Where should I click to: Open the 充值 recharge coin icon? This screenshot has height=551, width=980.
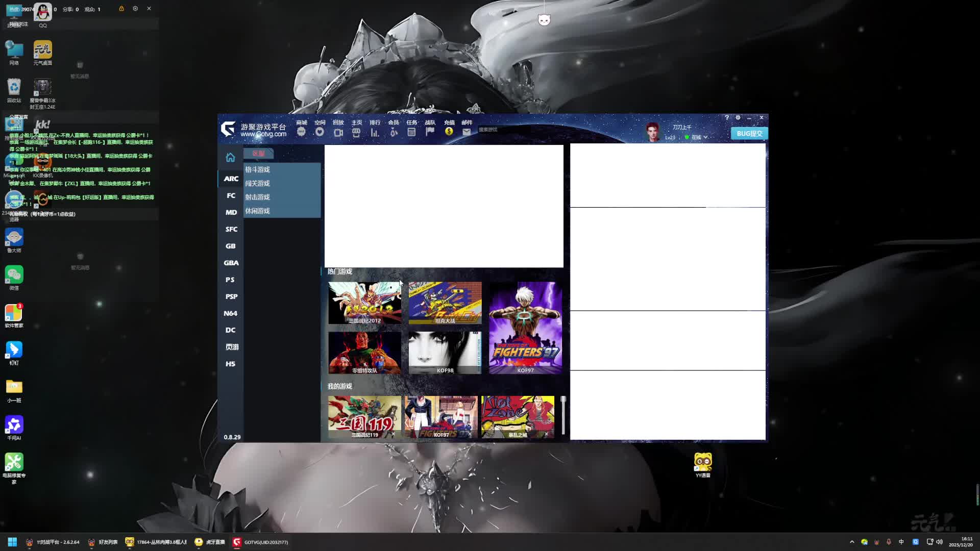(x=449, y=132)
